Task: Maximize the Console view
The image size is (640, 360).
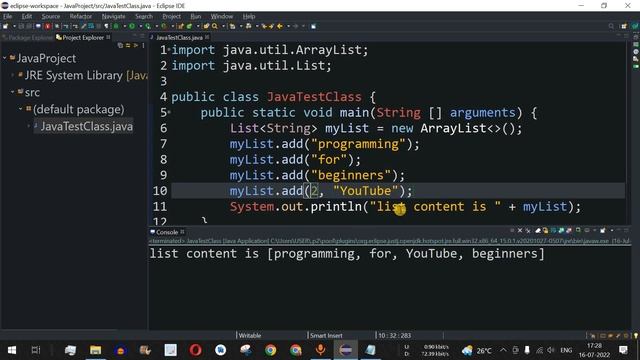Action: pos(627,231)
